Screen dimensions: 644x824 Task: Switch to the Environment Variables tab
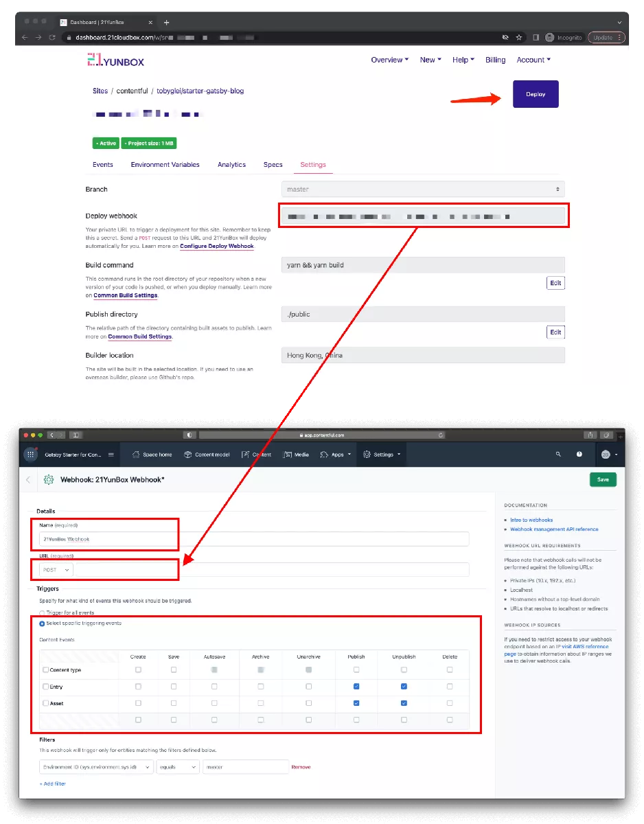pyautogui.click(x=165, y=165)
